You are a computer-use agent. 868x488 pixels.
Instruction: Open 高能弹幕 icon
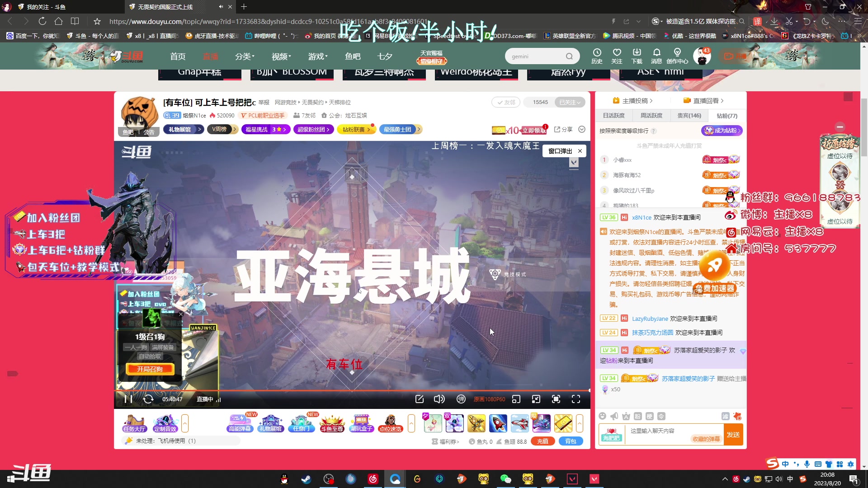tap(240, 423)
